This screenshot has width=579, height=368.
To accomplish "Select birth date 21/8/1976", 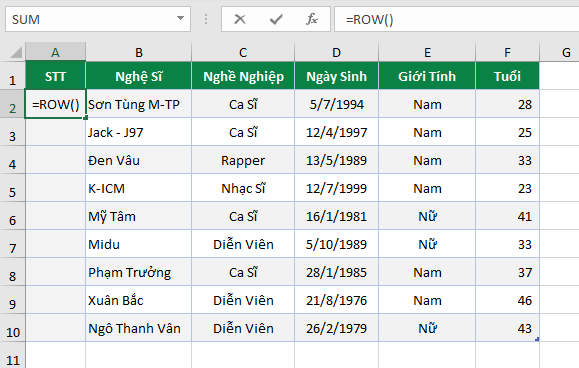I will pyautogui.click(x=336, y=300).
